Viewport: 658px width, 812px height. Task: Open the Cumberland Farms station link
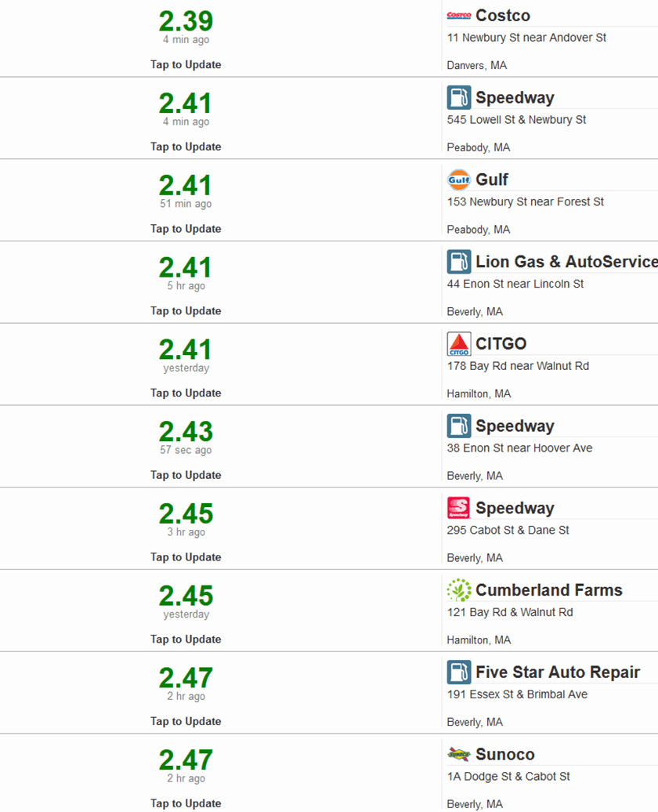548,590
